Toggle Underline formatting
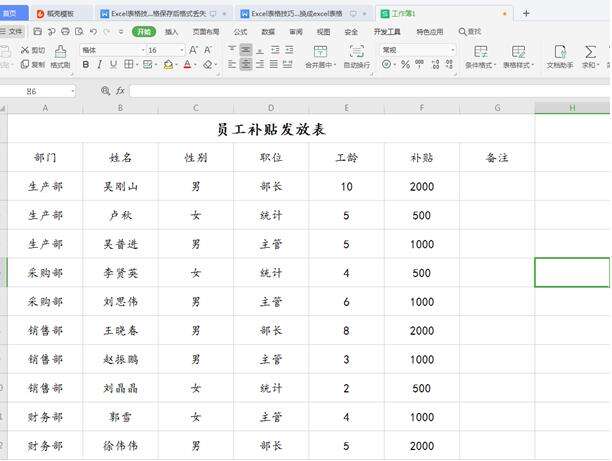The width and height of the screenshot is (612, 461). [x=113, y=64]
